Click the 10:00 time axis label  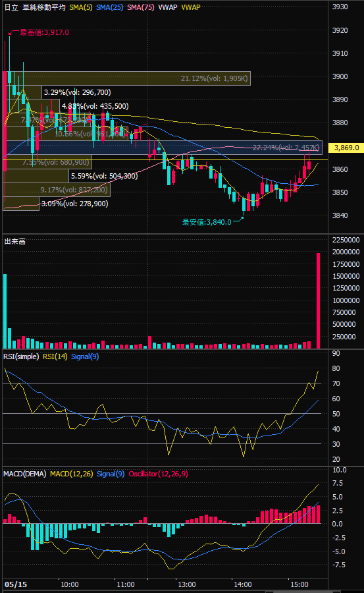(70, 584)
